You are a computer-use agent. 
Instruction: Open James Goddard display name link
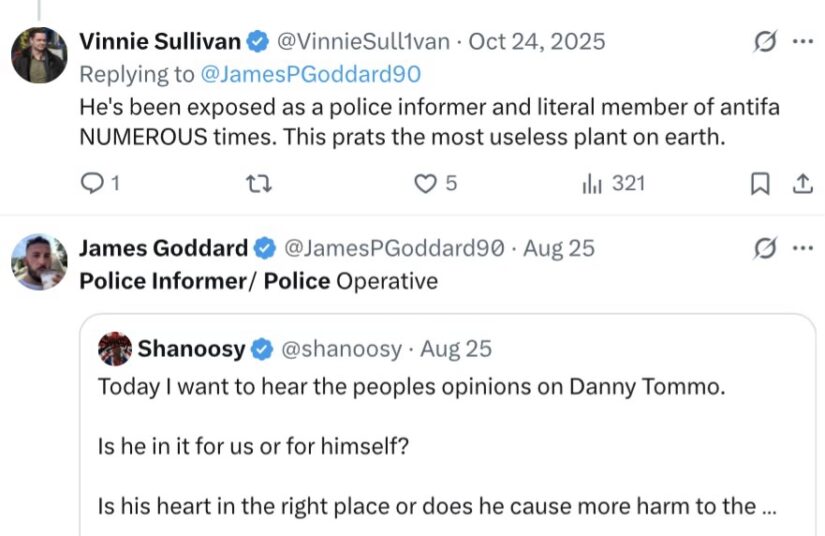(x=164, y=248)
